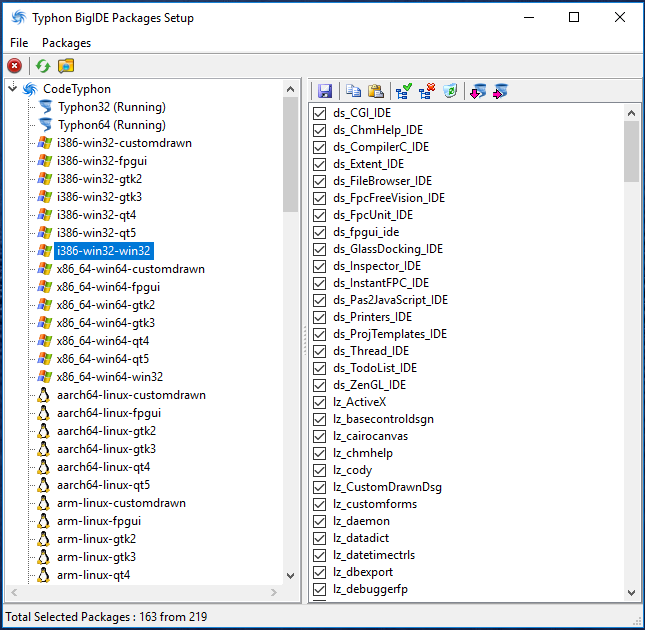Image resolution: width=645 pixels, height=630 pixels.
Task: Click Windows flag icon beside x86_64-win64-gtk2
Action: [x=44, y=305]
